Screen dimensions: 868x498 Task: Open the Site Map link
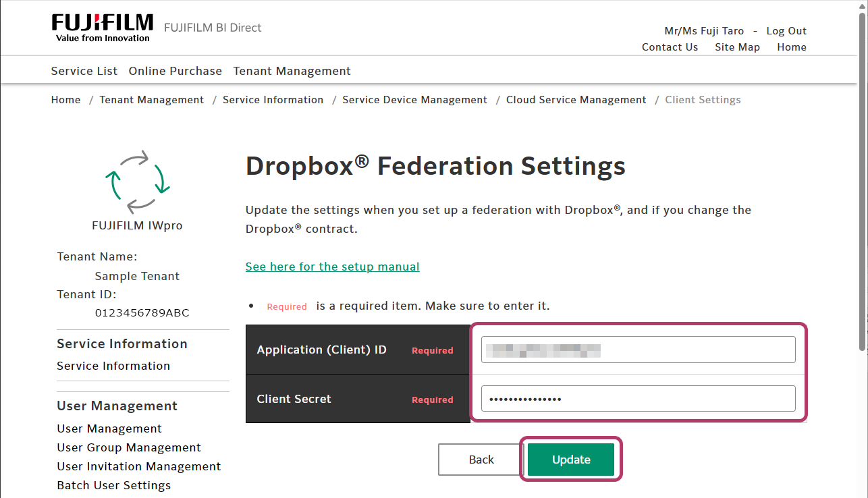pyautogui.click(x=737, y=47)
